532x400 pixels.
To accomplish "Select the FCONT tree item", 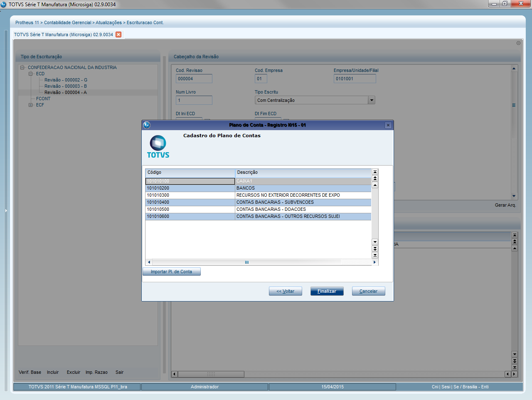I will point(43,99).
